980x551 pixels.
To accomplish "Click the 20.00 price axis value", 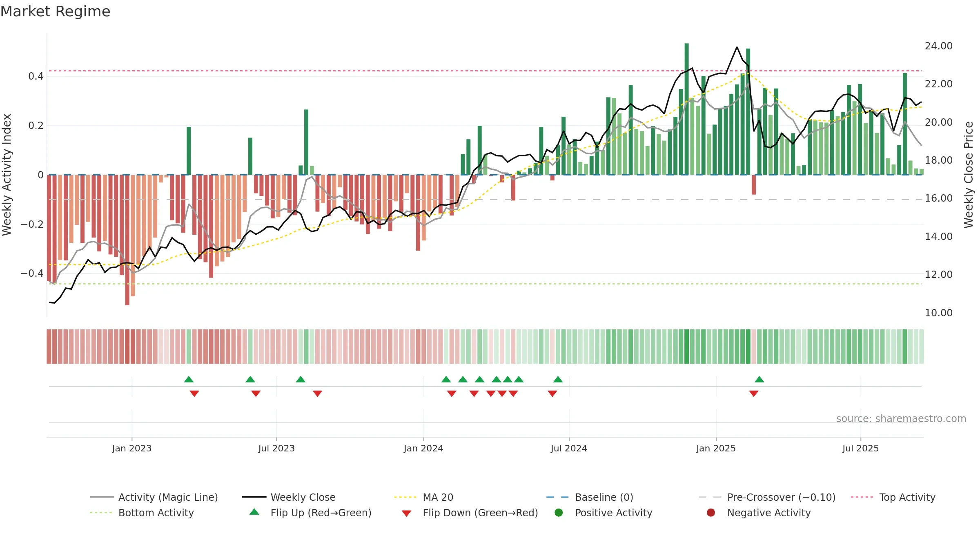I will pyautogui.click(x=939, y=122).
